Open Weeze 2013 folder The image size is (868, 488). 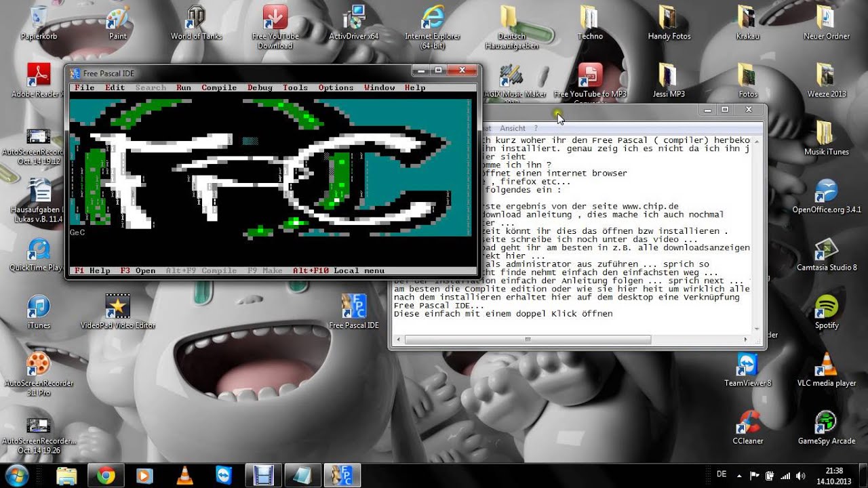[x=826, y=80]
